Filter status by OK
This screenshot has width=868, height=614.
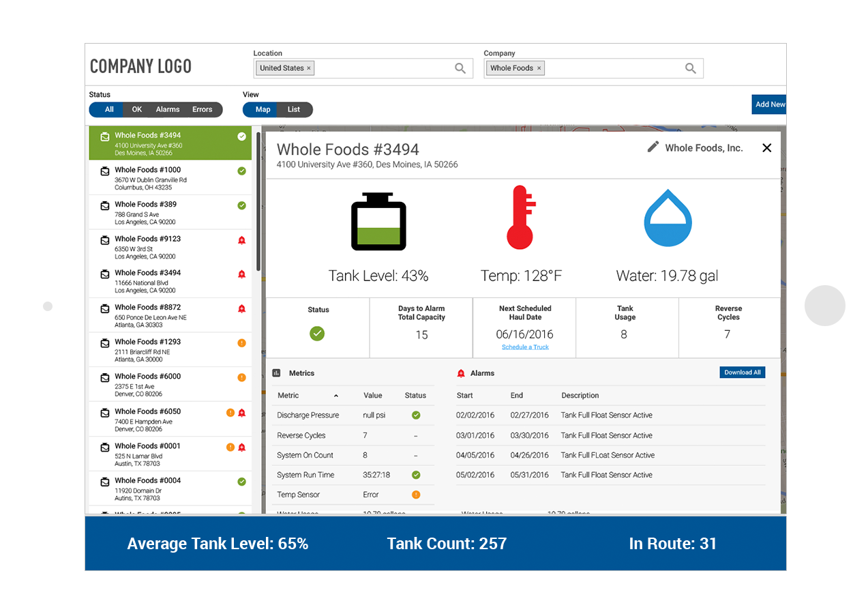pos(137,109)
